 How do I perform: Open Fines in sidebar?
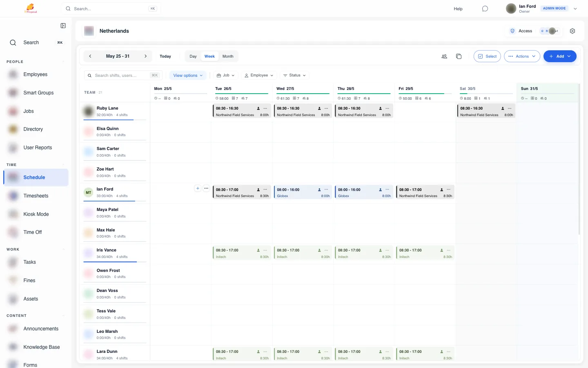point(36,280)
